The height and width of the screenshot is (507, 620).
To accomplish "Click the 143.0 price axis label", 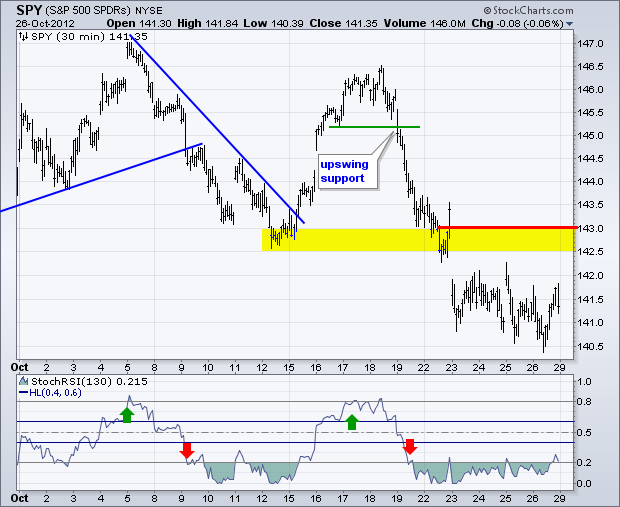I will [590, 228].
